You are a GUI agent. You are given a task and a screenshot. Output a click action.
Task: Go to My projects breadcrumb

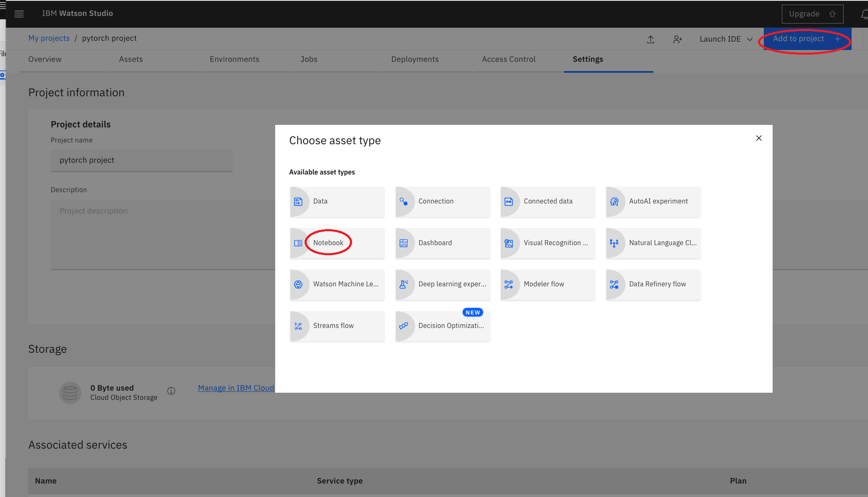click(49, 38)
